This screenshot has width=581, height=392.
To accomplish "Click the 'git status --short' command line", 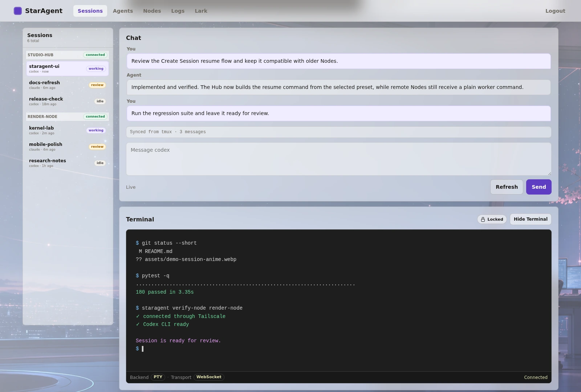I will [x=166, y=243].
